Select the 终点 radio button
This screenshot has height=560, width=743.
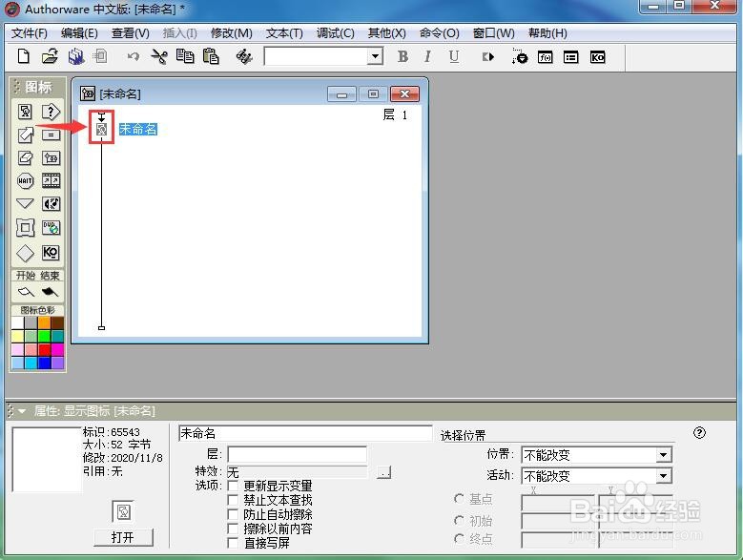click(459, 539)
